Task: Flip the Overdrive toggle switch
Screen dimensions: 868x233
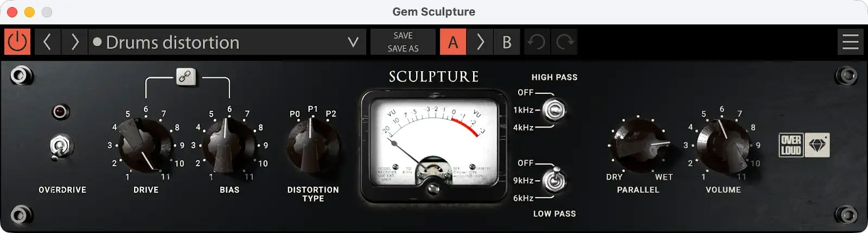Action: (60, 147)
